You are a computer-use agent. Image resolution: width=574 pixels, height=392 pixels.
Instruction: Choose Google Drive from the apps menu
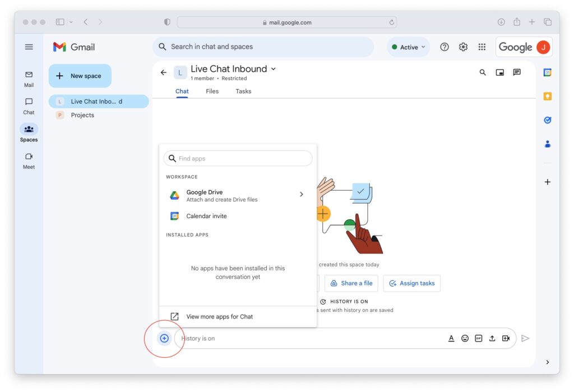[238, 196]
